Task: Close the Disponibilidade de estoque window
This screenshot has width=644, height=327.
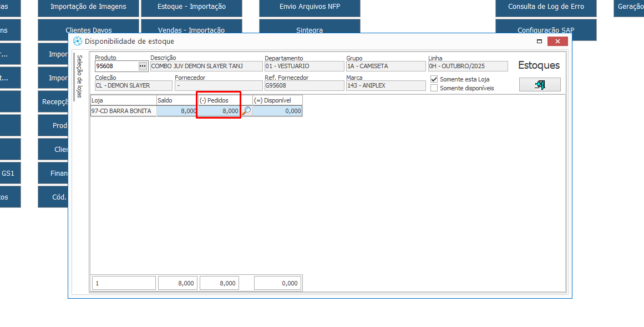Action: point(557,42)
